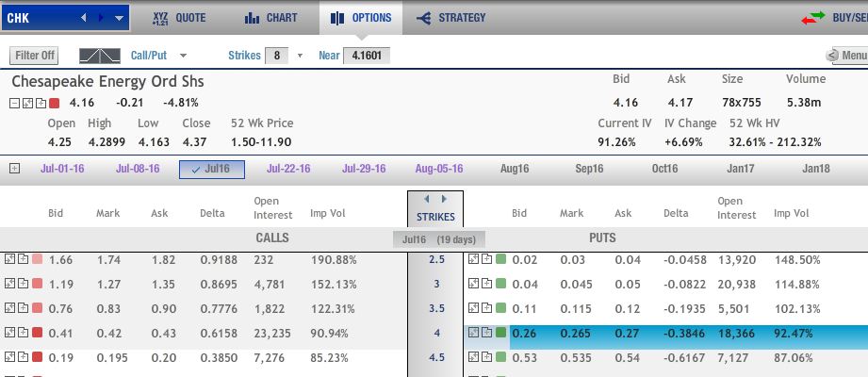Open chart icon for call with bid 0.76
The width and height of the screenshot is (868, 377).
9,308
